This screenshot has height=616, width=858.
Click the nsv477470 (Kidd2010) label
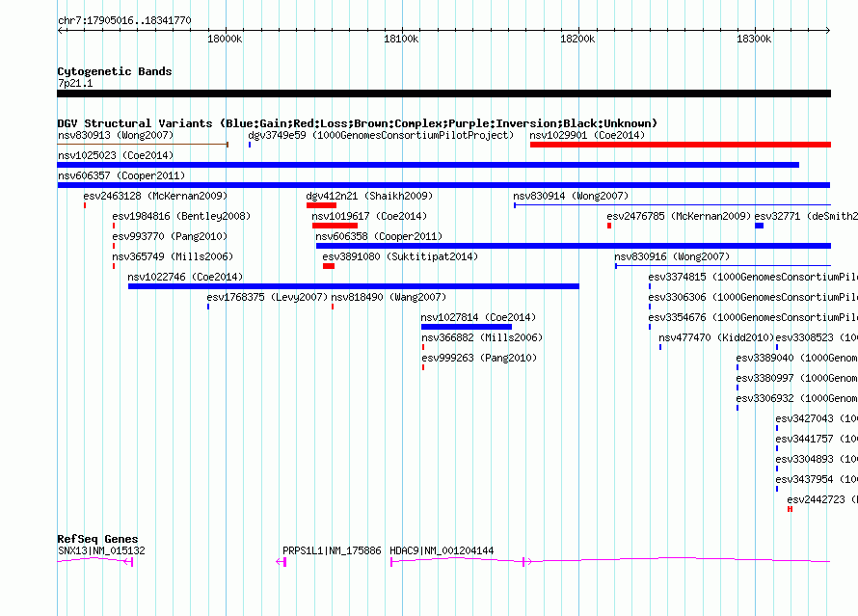[x=715, y=337]
